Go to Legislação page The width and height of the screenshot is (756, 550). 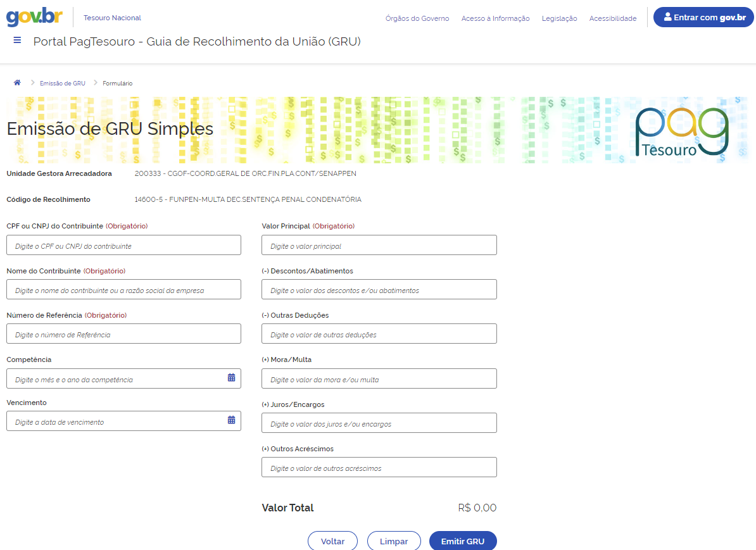[559, 18]
